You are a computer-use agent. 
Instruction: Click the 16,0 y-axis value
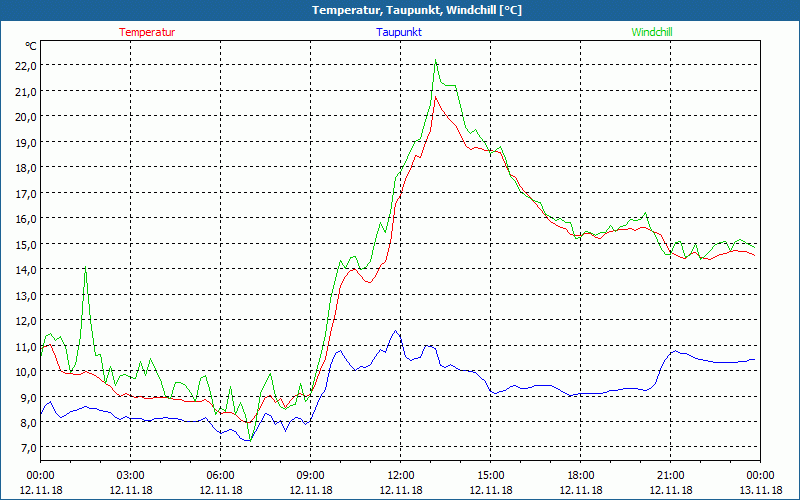pos(26,219)
